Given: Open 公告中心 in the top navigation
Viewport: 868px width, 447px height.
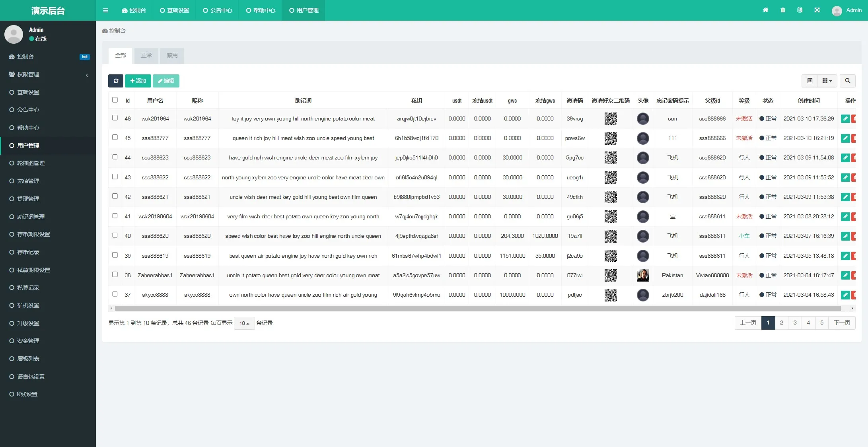Looking at the screenshot, I should 217,10.
